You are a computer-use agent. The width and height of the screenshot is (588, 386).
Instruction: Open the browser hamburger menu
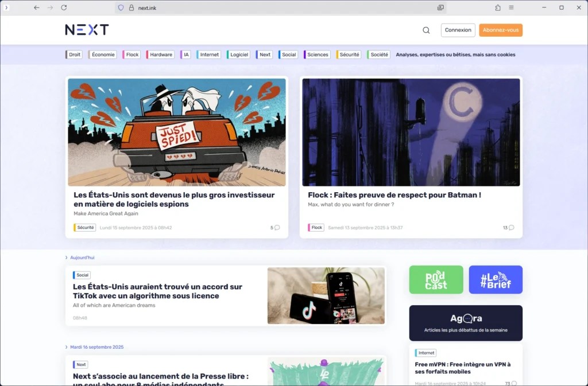point(511,7)
